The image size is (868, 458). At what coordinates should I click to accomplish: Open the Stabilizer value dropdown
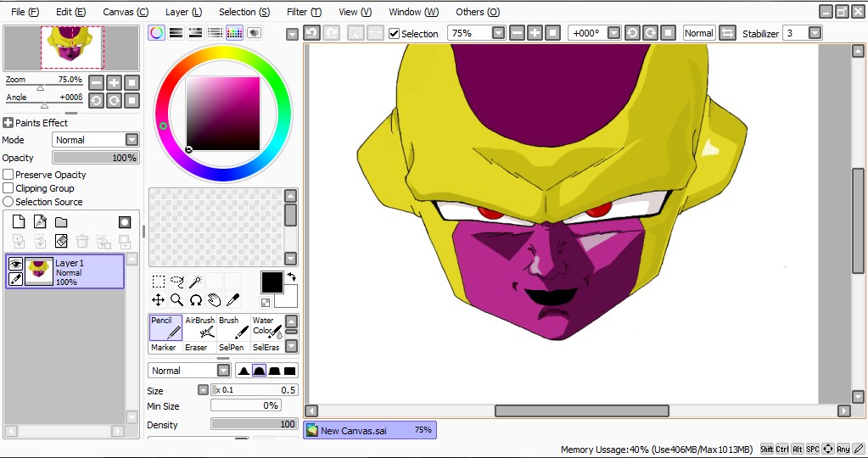click(815, 33)
